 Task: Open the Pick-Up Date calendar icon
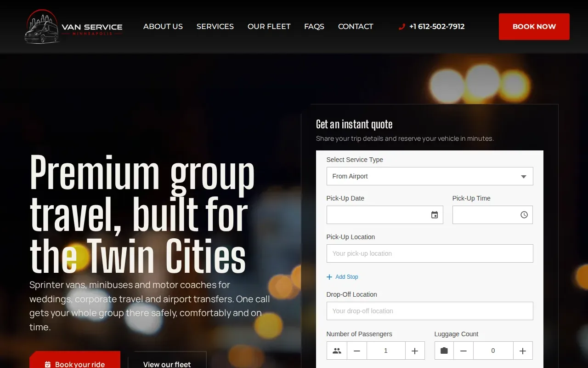click(x=435, y=215)
